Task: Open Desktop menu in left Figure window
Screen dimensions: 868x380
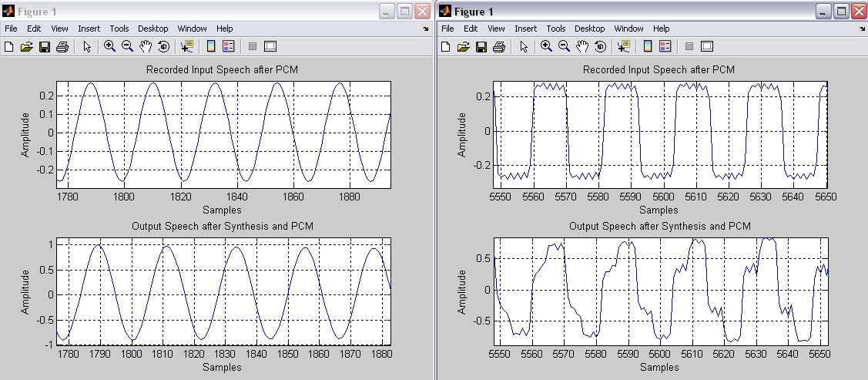Action: pyautogui.click(x=153, y=29)
